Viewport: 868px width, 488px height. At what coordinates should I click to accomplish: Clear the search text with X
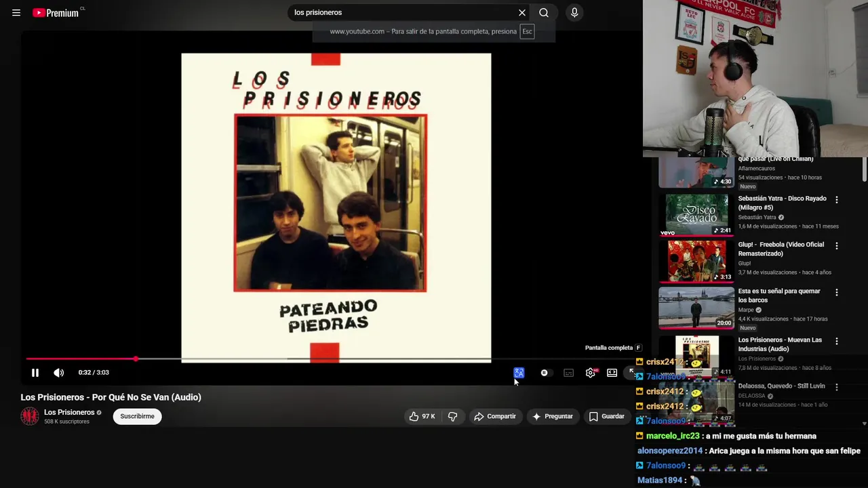pos(522,12)
